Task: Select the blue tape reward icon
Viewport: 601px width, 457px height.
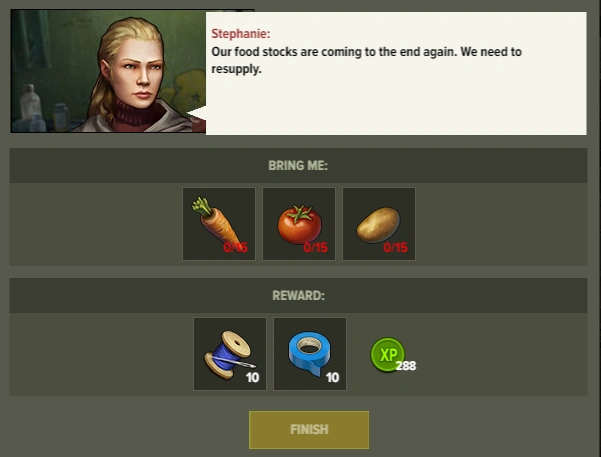Action: coord(310,354)
